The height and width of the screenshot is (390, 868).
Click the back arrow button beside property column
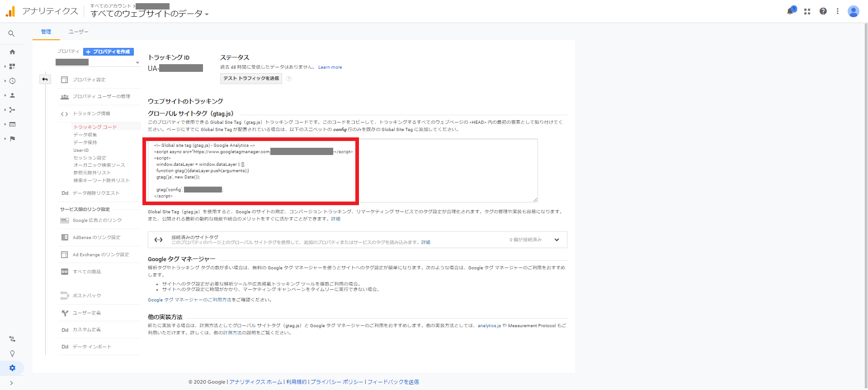click(45, 80)
